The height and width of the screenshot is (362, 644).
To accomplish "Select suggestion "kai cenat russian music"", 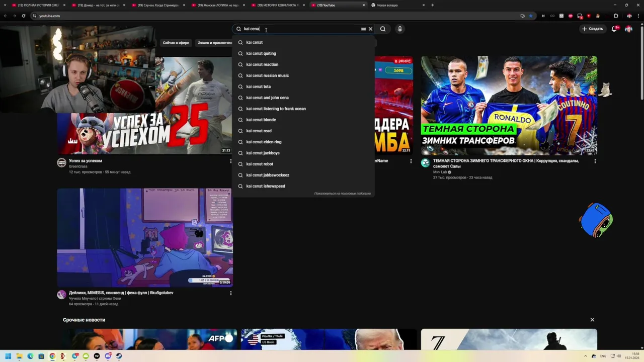I will coord(303,75).
